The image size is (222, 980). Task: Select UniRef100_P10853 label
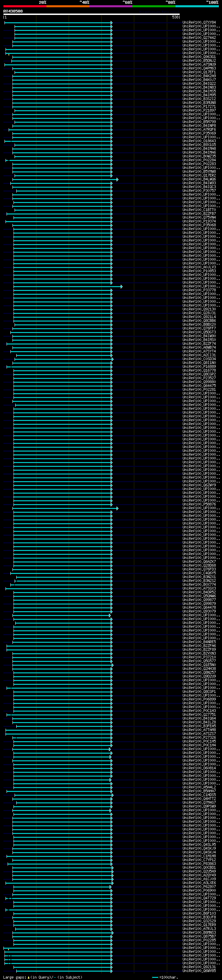199,271
